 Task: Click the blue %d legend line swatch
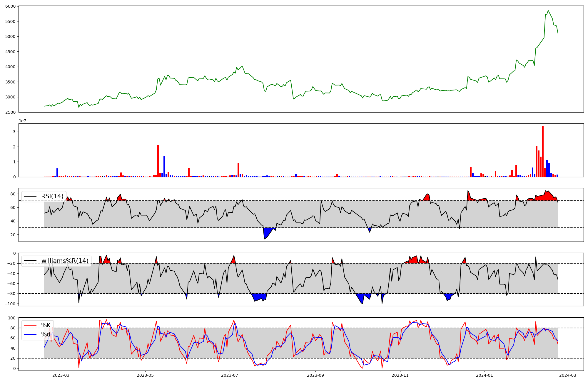[30, 334]
